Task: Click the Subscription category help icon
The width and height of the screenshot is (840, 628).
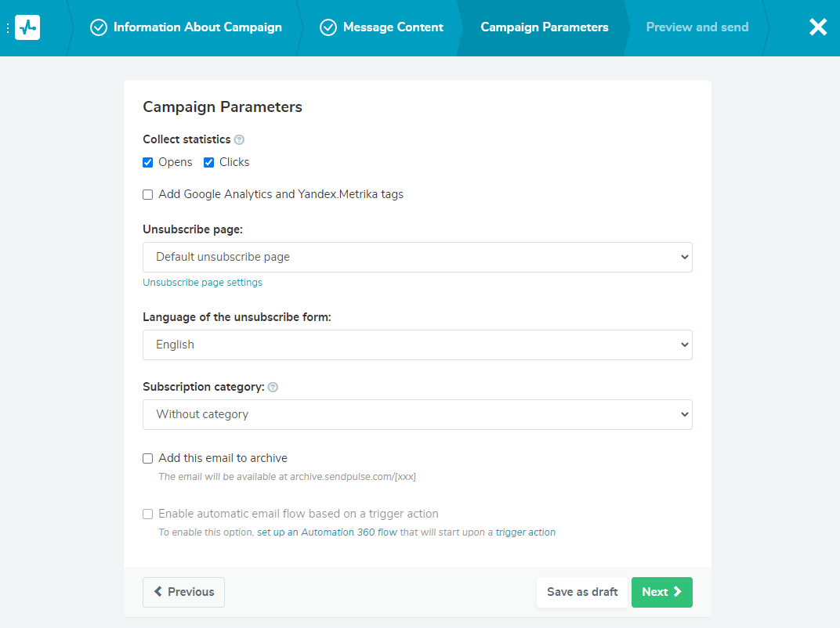Action: click(273, 388)
